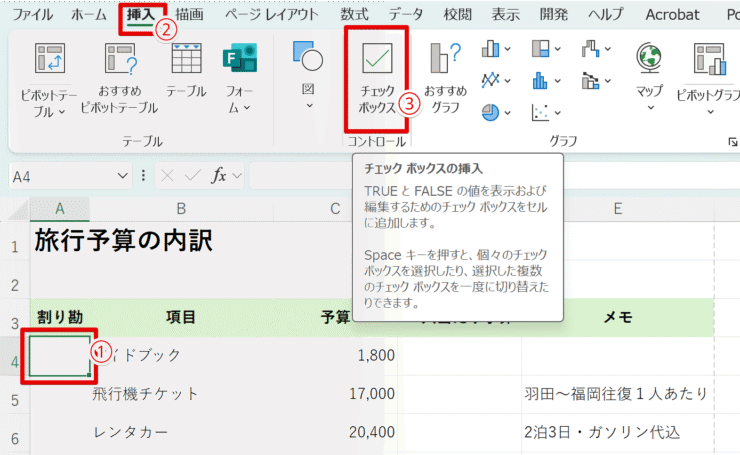The height and width of the screenshot is (455, 740).
Task: Expand the Map (マップ) dropdown chevron
Action: point(651,108)
